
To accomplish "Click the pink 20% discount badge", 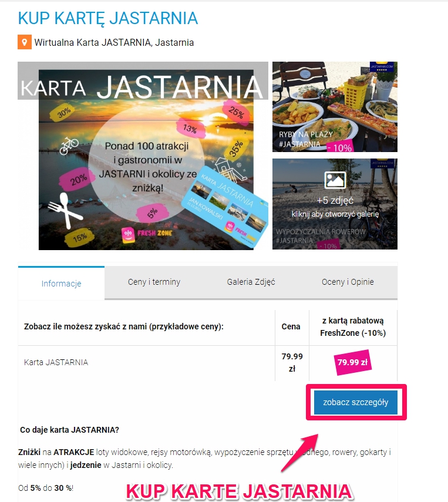I will (x=76, y=178).
